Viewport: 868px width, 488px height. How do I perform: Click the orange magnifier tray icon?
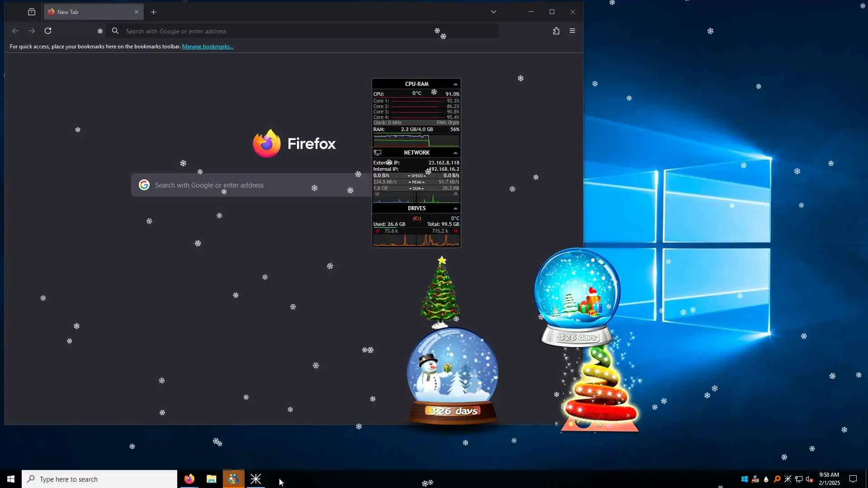click(x=777, y=479)
